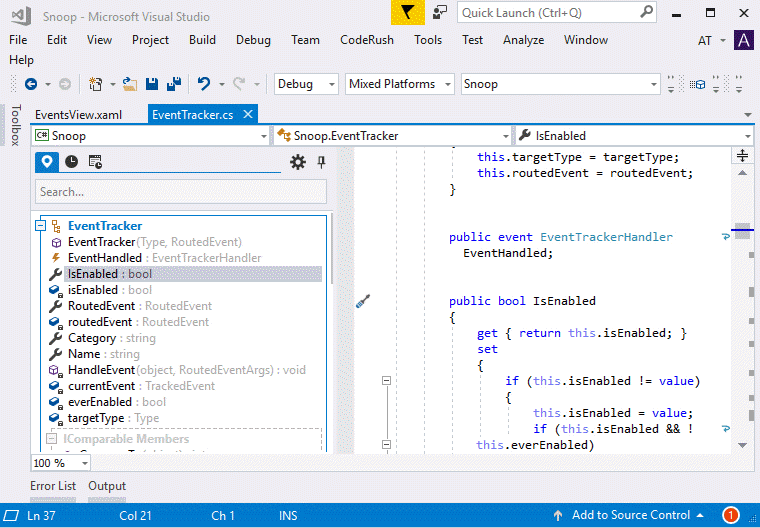Open the Error List panel tab

pos(53,487)
